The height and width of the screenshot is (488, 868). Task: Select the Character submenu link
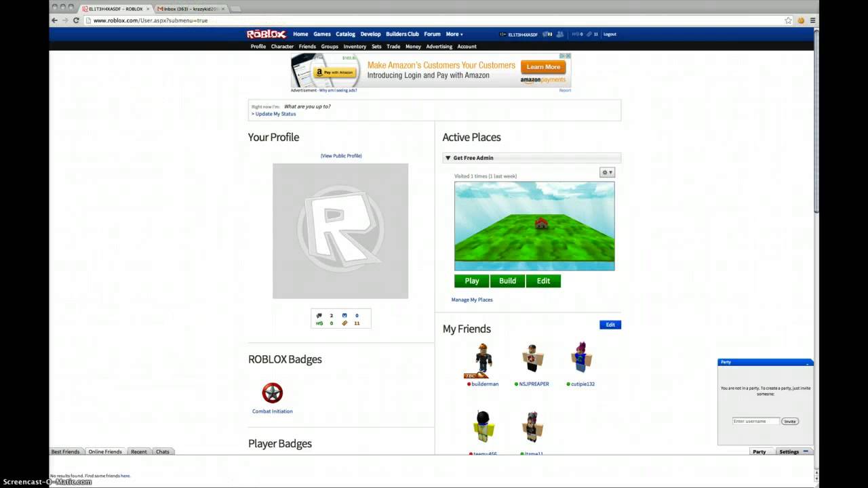click(282, 47)
